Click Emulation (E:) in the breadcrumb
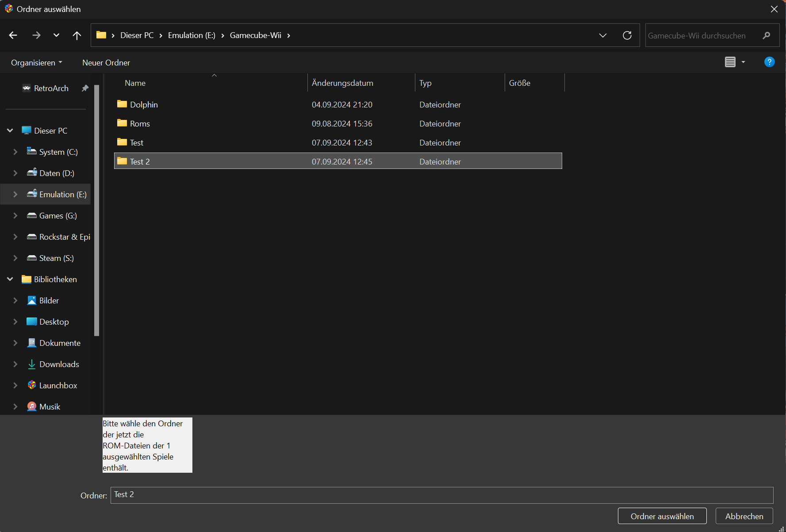 pos(192,35)
